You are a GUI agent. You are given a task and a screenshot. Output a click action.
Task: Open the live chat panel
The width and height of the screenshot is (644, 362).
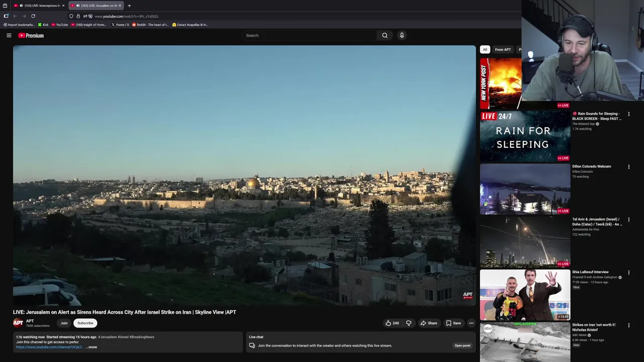coord(462,345)
